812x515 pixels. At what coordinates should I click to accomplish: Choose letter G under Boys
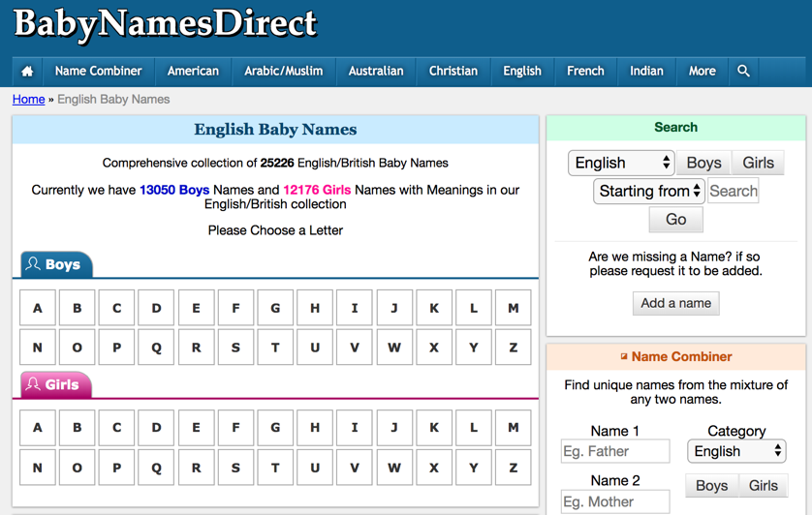click(275, 308)
